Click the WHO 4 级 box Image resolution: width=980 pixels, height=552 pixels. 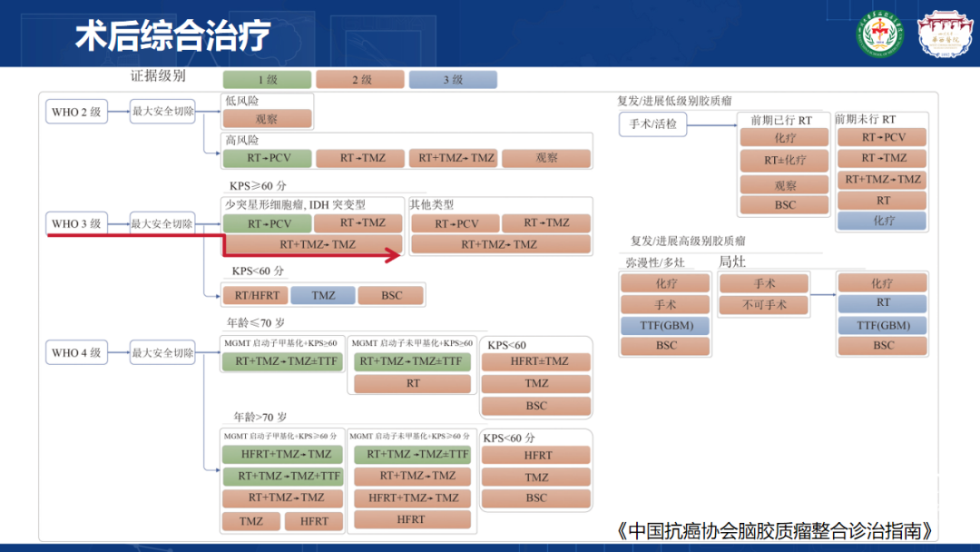tap(76, 352)
